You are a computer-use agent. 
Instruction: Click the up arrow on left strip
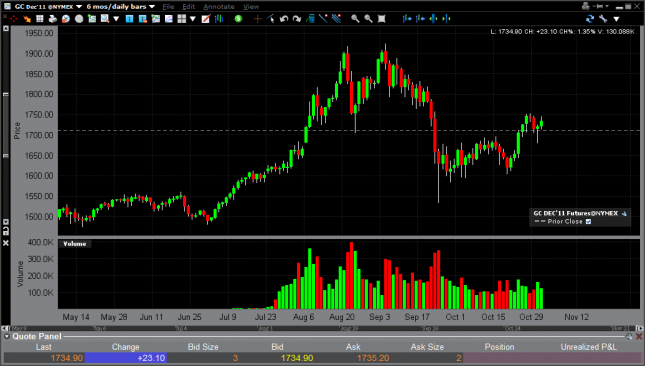pos(6,29)
